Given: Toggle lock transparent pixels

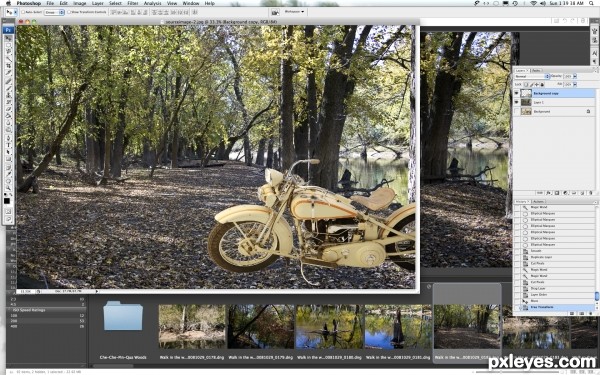Looking at the screenshot, I should coord(526,85).
